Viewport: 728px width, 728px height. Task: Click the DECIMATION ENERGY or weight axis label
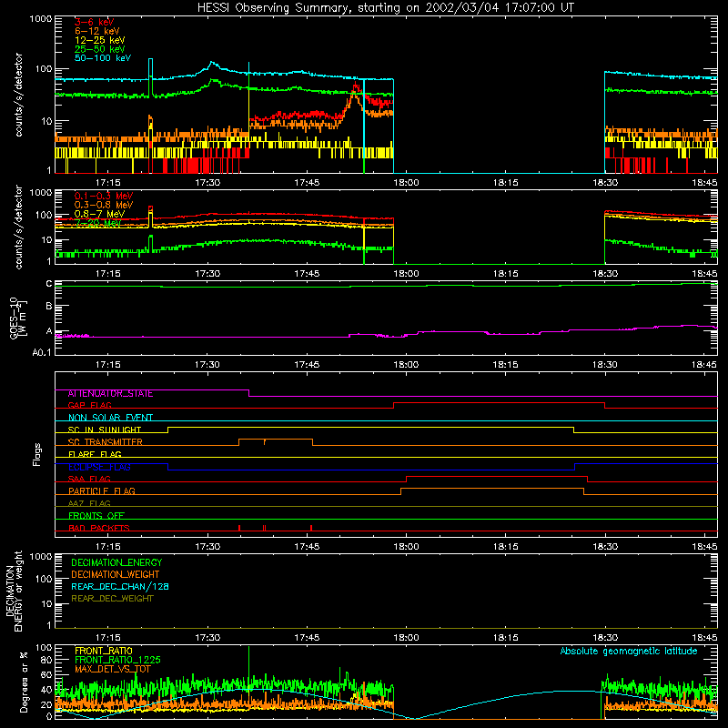coord(14,591)
